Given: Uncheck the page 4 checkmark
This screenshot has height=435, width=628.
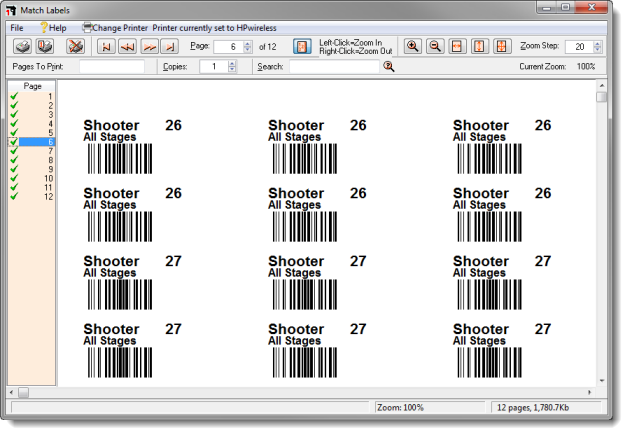Looking at the screenshot, I should coord(14,124).
